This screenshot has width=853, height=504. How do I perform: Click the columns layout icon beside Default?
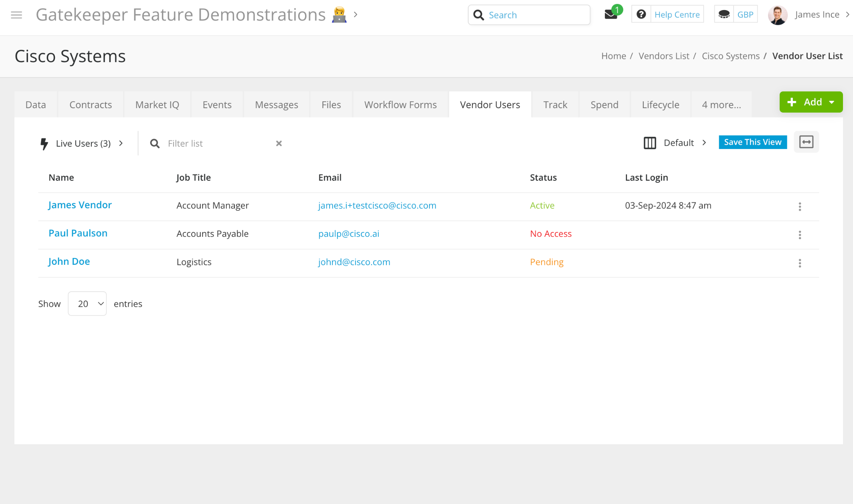650,143
